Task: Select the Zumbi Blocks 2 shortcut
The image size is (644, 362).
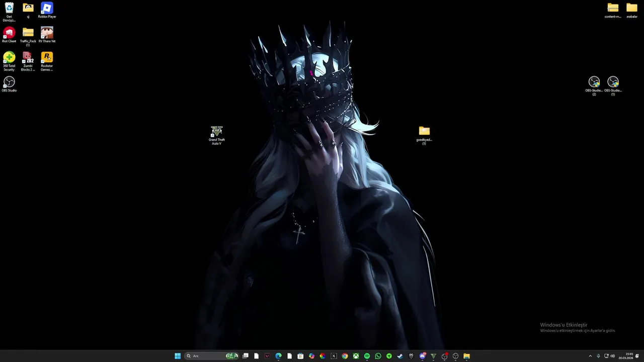Action: coord(28,61)
